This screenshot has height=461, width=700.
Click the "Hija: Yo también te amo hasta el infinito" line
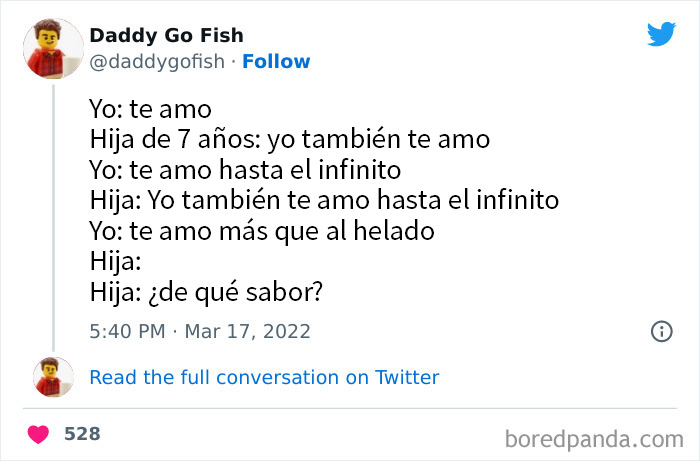[x=324, y=200]
